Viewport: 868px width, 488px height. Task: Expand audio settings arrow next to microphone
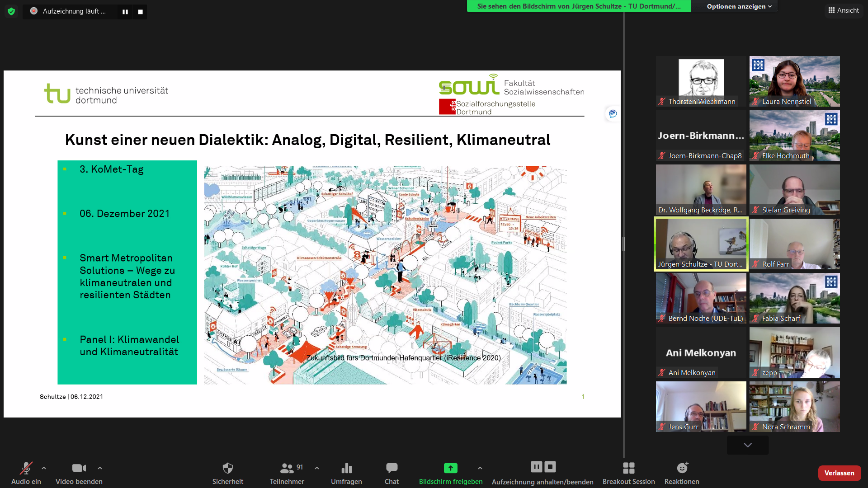click(44, 468)
